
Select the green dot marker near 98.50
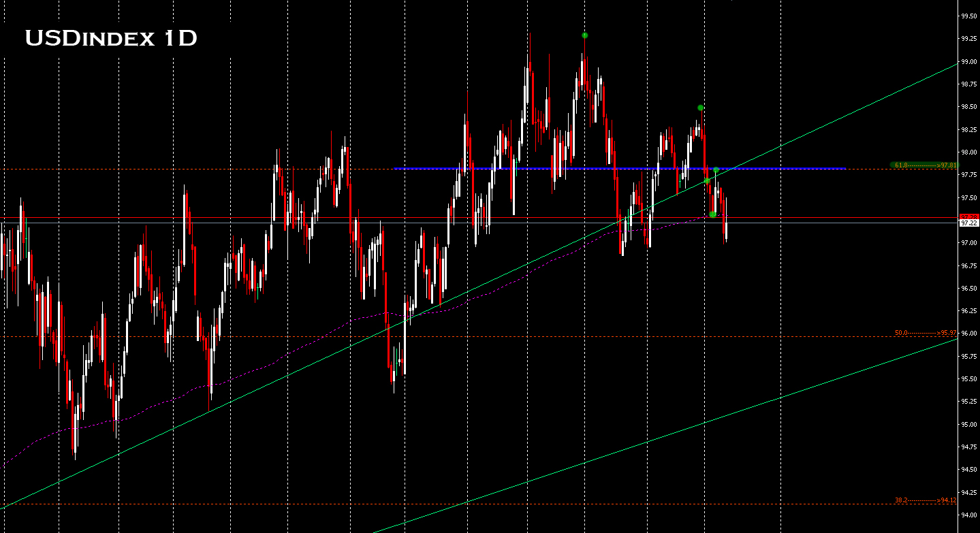700,108
